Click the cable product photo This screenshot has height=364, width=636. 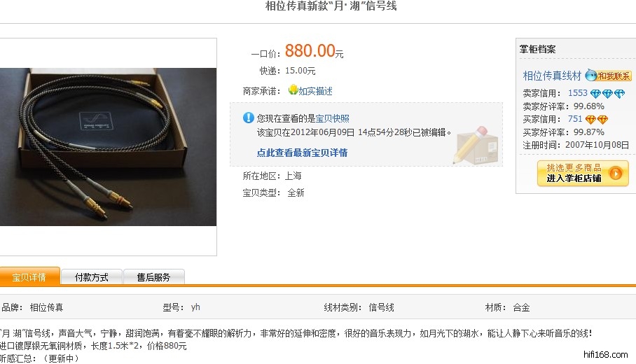click(108, 147)
